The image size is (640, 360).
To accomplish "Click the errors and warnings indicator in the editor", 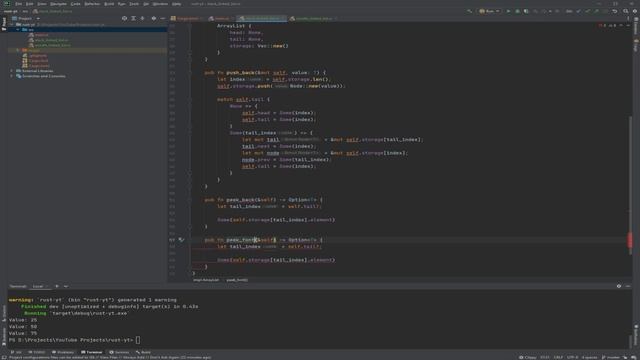I will [607, 25].
